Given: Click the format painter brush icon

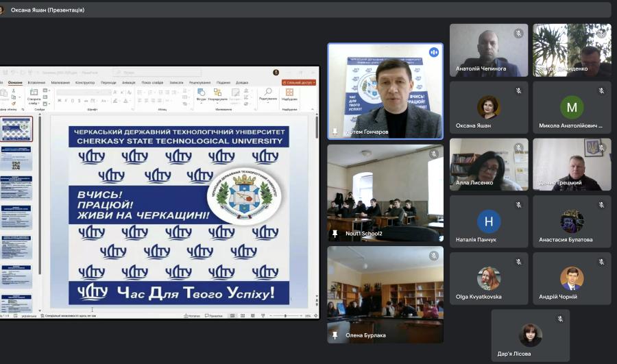Looking at the screenshot, I should tap(14, 104).
